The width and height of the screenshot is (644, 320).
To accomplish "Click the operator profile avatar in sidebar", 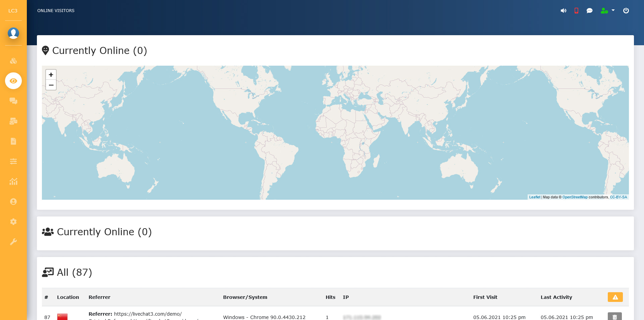I will 13,33.
